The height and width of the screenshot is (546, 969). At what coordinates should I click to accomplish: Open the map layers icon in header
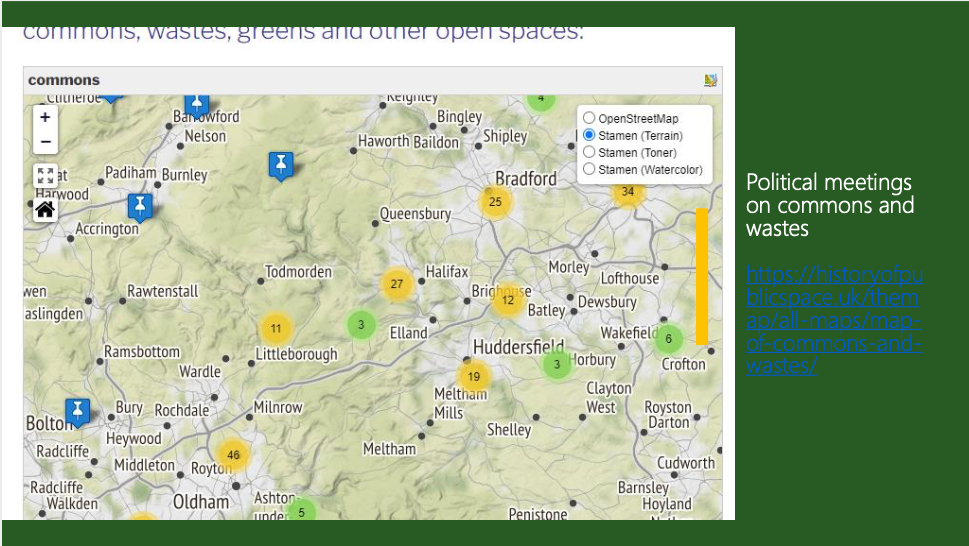[711, 80]
